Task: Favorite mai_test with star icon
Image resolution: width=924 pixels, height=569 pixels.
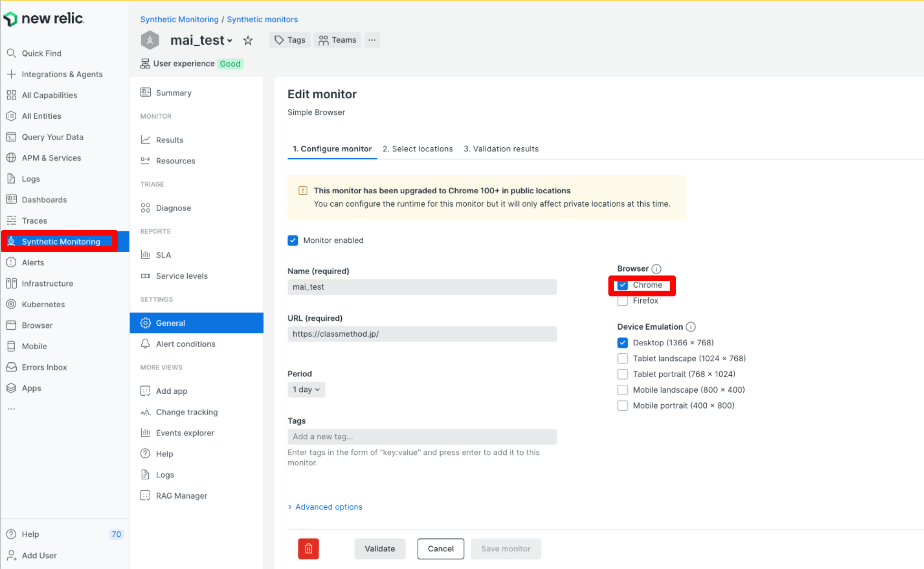Action: (248, 40)
